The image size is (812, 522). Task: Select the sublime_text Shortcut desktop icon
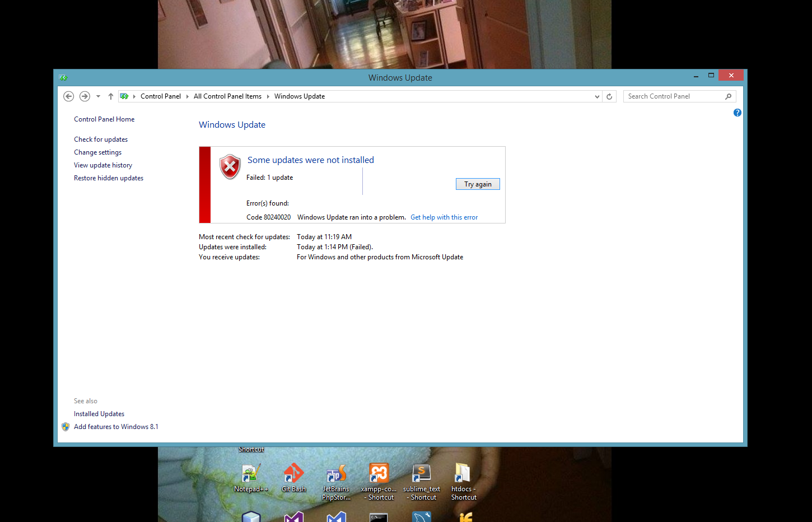pyautogui.click(x=421, y=482)
